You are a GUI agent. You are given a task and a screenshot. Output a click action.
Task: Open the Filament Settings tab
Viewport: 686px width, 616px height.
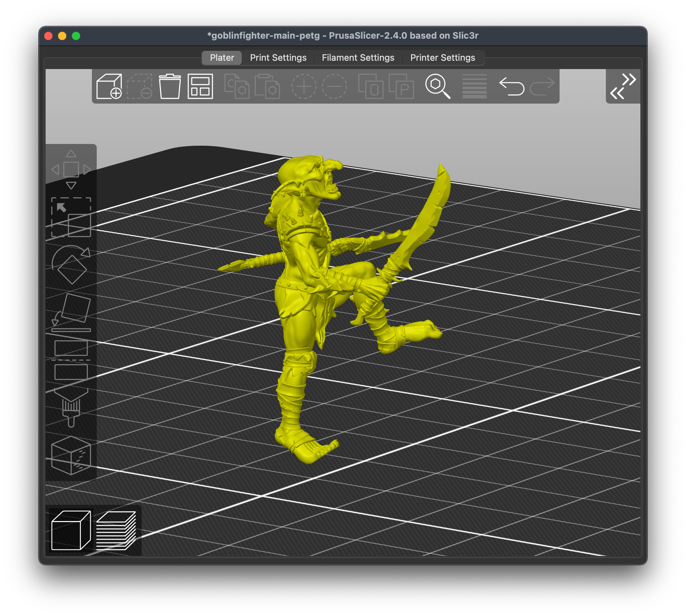point(358,58)
